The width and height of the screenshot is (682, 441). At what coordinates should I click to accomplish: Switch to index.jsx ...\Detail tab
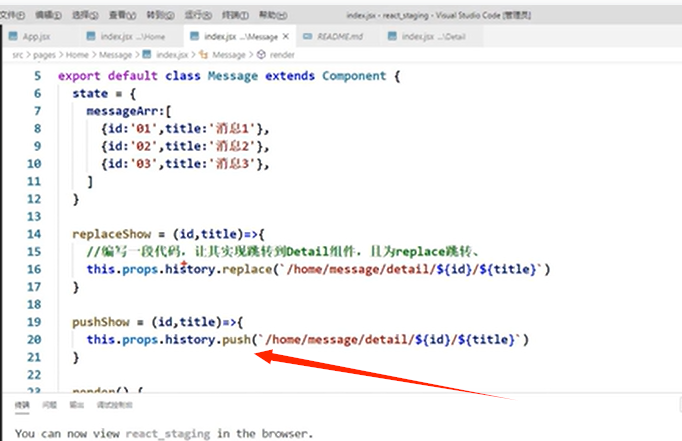pos(433,37)
